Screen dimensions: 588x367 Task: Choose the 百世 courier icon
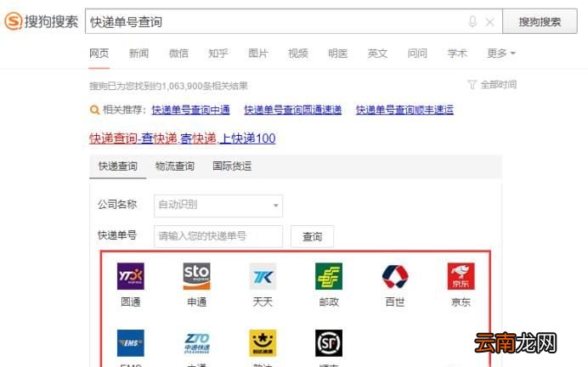point(395,276)
